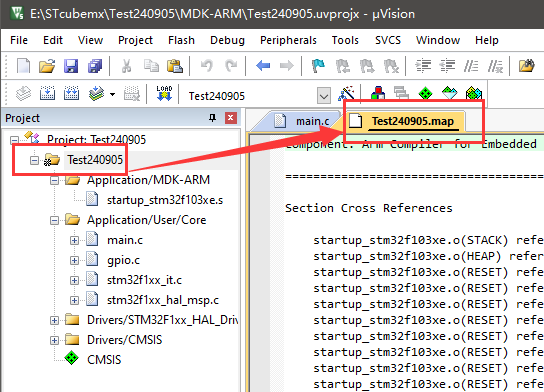
Task: Open the Test240905 target dropdown
Action: (x=324, y=96)
